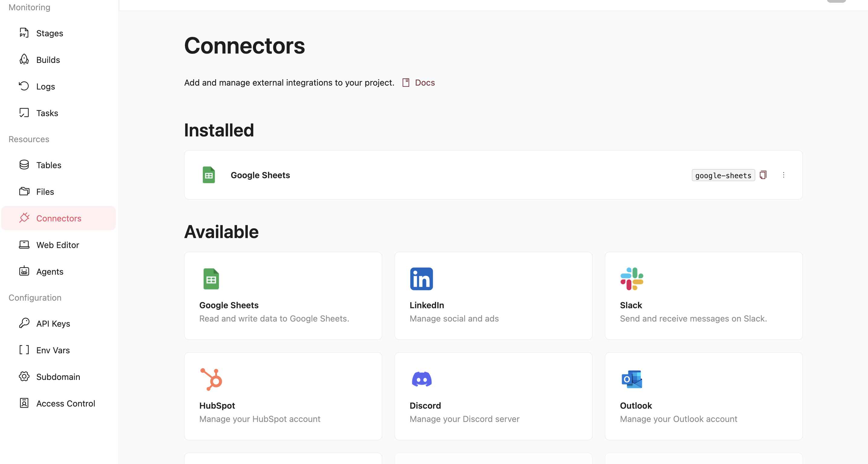Click 'Manage your Discord server' text
This screenshot has height=464, width=868.
pos(464,419)
